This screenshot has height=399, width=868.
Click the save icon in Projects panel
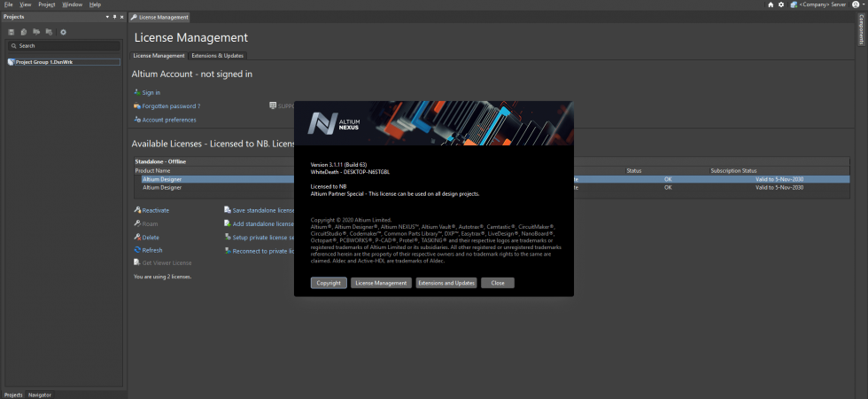[11, 32]
